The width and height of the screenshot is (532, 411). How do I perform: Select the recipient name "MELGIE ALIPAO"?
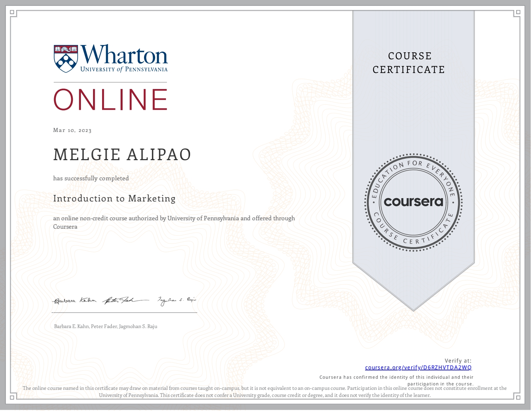(x=122, y=154)
